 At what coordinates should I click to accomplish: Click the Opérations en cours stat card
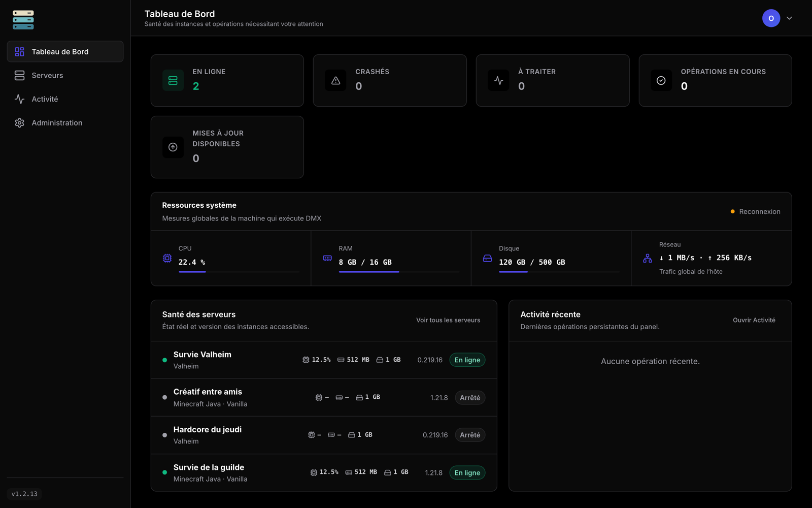pyautogui.click(x=715, y=80)
